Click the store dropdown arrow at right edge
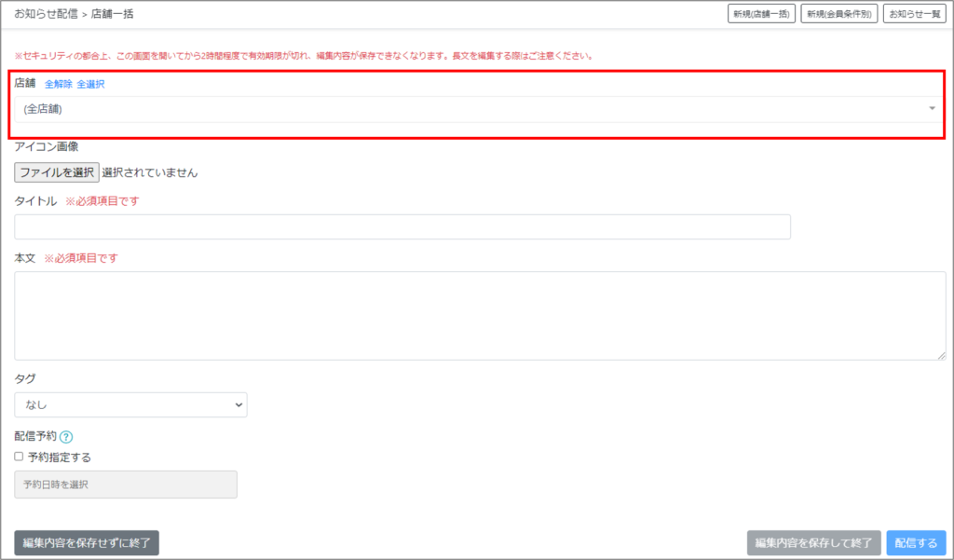 [x=932, y=109]
